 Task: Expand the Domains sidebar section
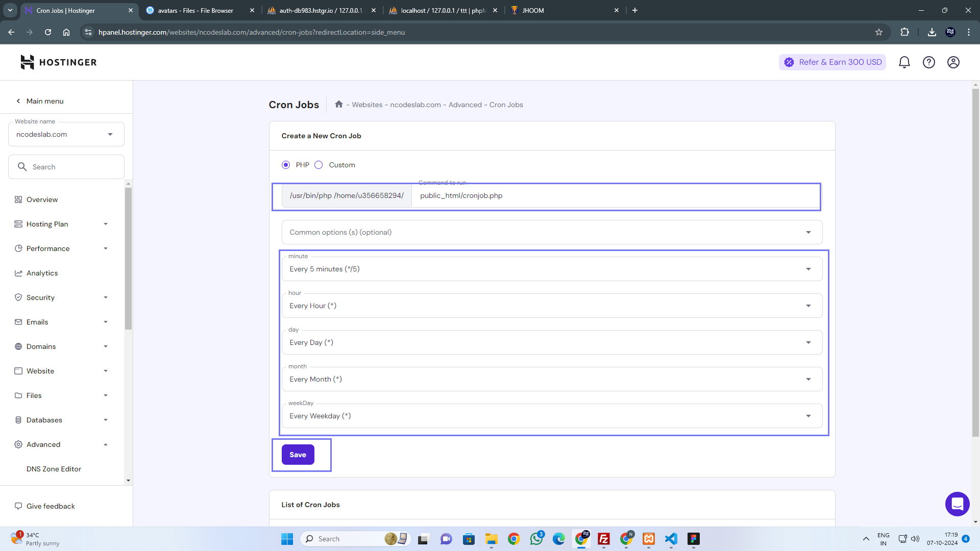click(61, 346)
